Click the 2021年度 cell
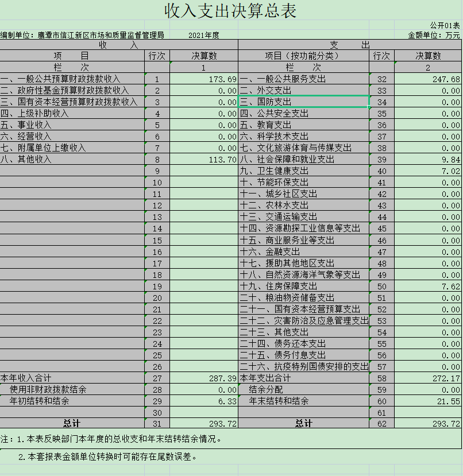 coord(203,35)
